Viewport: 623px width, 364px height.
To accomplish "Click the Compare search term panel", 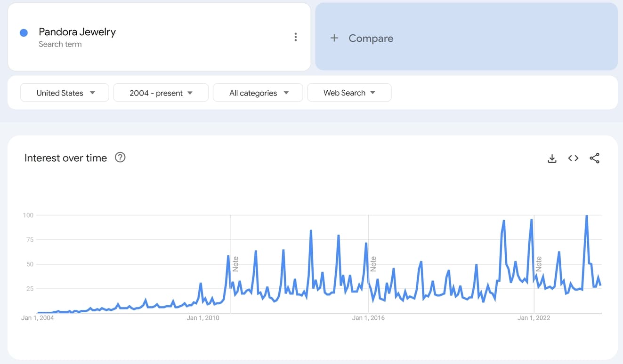I will (467, 38).
